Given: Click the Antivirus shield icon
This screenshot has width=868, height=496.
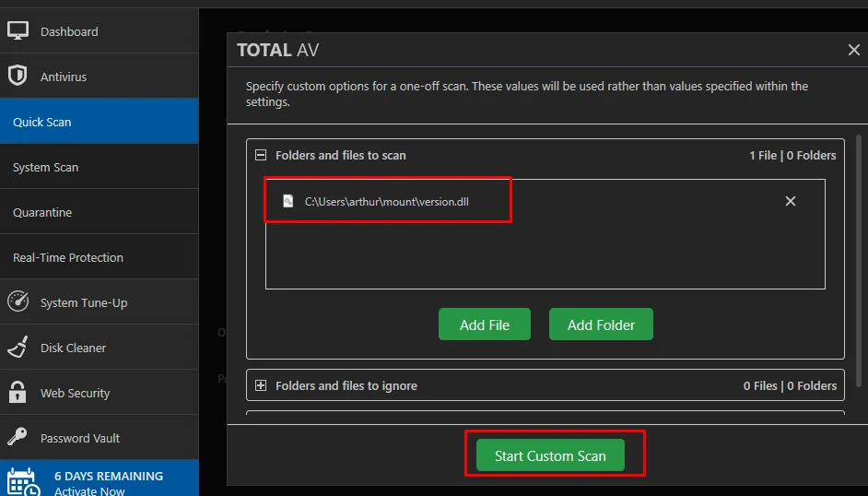Looking at the screenshot, I should (x=18, y=76).
